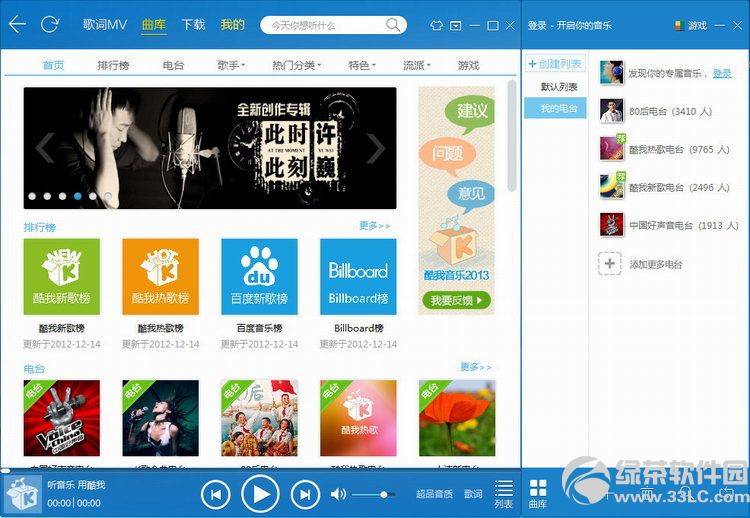Open the skin changer shirt icon

tap(436, 25)
